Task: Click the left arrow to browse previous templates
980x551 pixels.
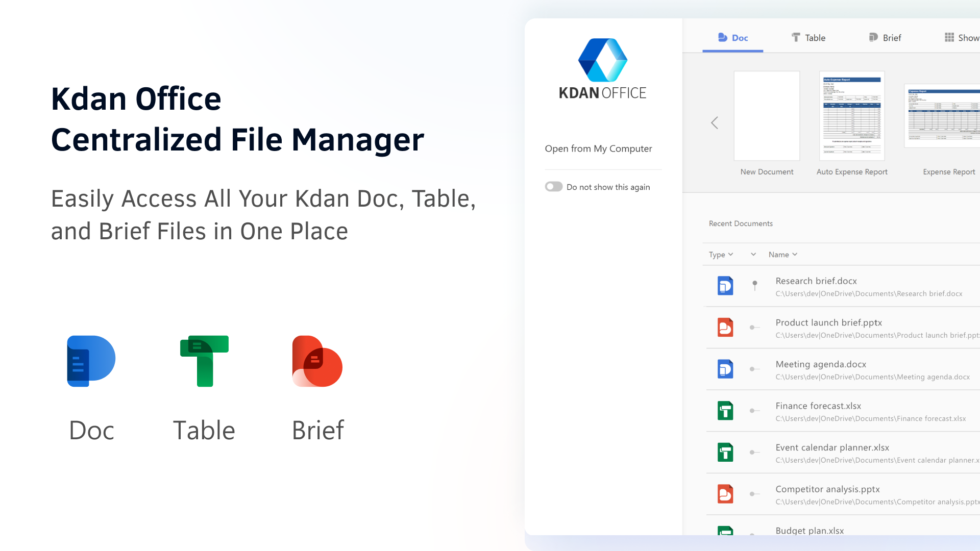Action: pos(715,122)
